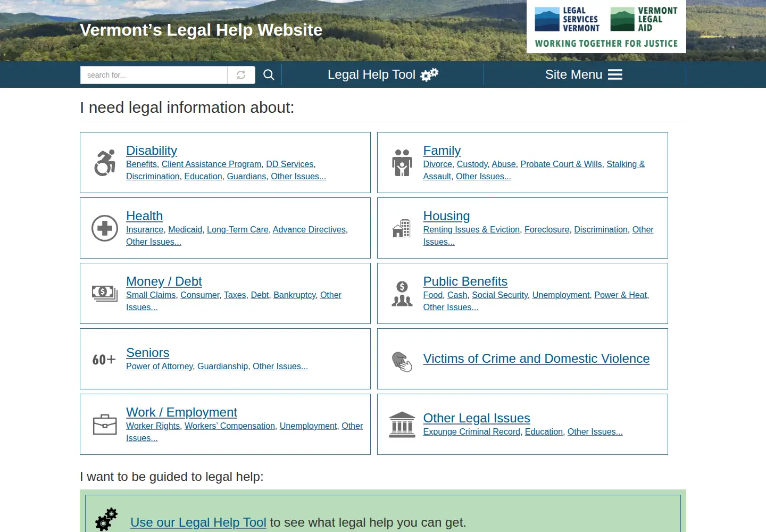This screenshot has width=766, height=532.
Task: Open the Family heading link
Action: (442, 151)
